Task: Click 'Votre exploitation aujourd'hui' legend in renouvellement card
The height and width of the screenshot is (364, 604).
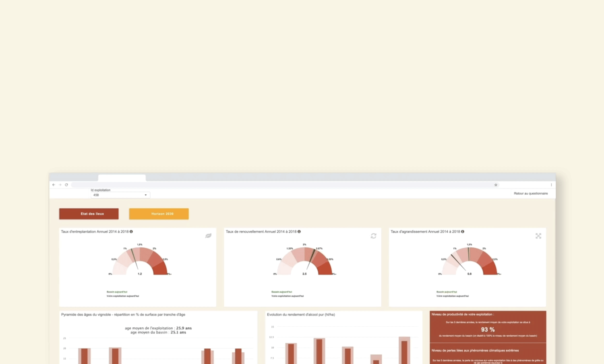Action: tap(288, 296)
